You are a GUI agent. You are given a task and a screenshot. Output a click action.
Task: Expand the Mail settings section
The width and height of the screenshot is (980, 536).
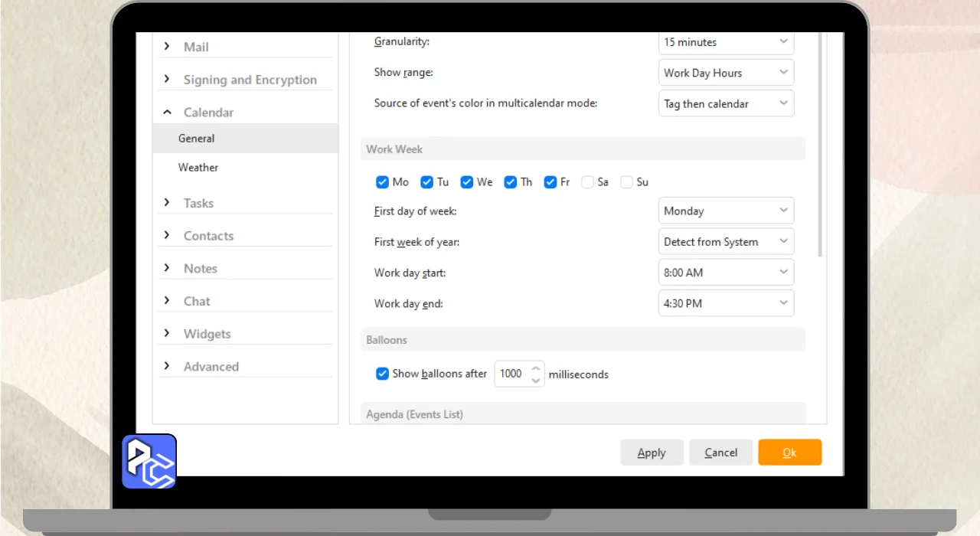[x=167, y=47]
